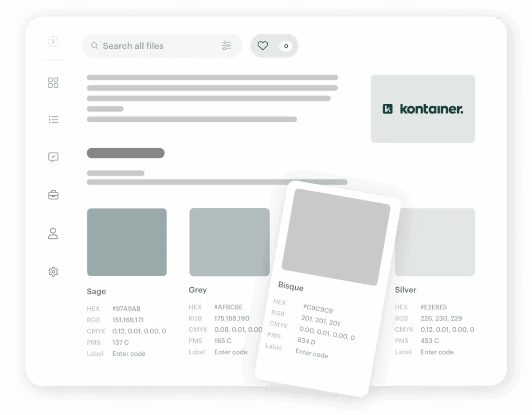This screenshot has width=532, height=415.
Task: Click PMS value 165 C
Action: click(x=223, y=341)
